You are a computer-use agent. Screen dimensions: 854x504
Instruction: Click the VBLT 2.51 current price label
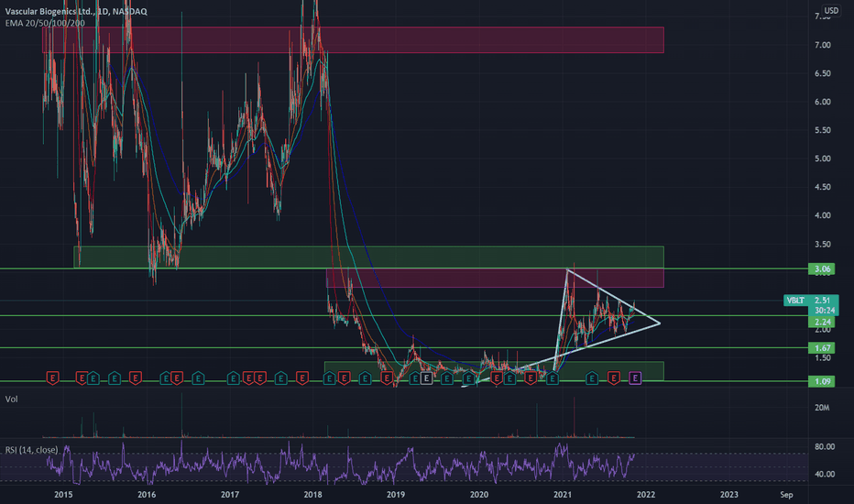(x=811, y=301)
